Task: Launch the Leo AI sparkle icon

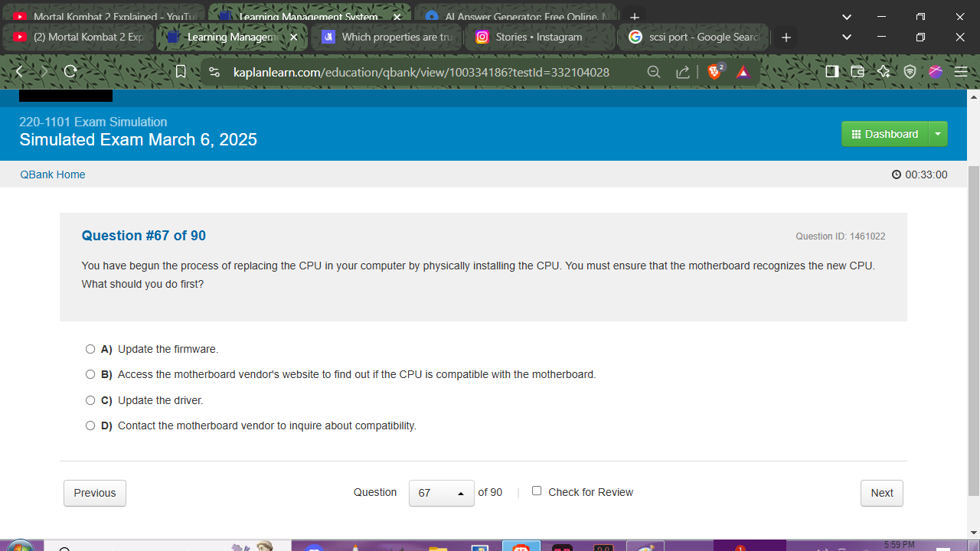Action: (x=884, y=72)
